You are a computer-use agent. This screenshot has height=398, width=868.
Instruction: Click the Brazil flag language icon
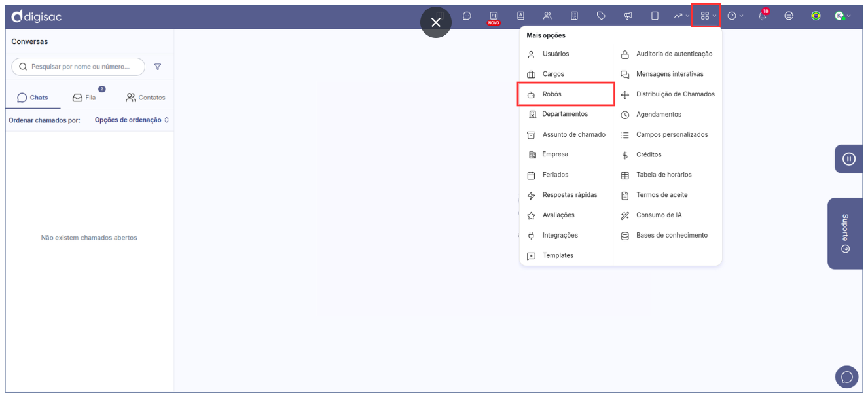(816, 16)
